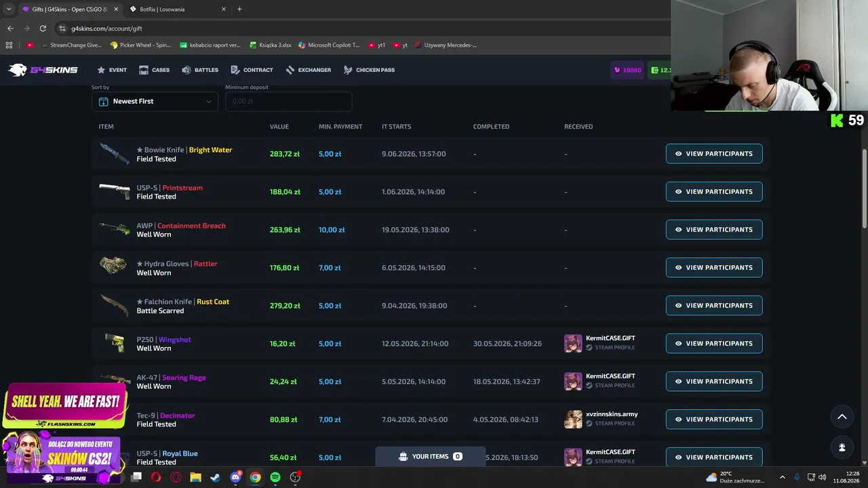Open File Explorer from the taskbar
Screen dimensions: 868x488
coord(195,477)
